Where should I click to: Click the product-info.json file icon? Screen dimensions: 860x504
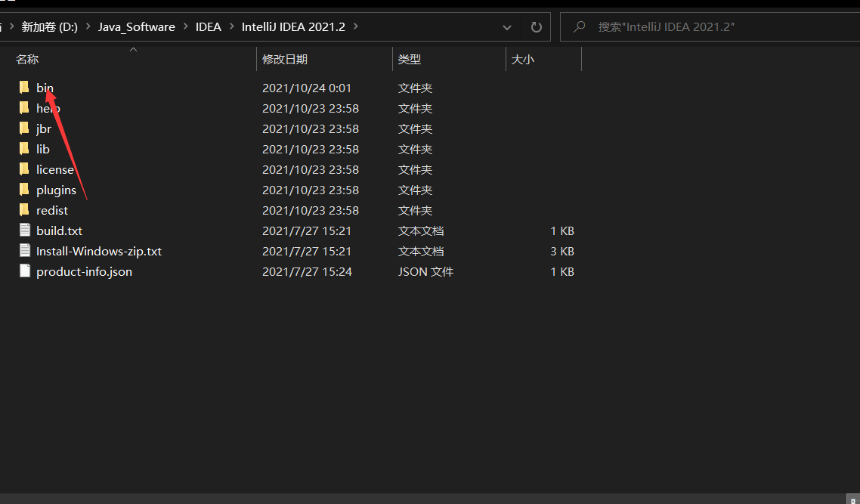click(x=24, y=271)
